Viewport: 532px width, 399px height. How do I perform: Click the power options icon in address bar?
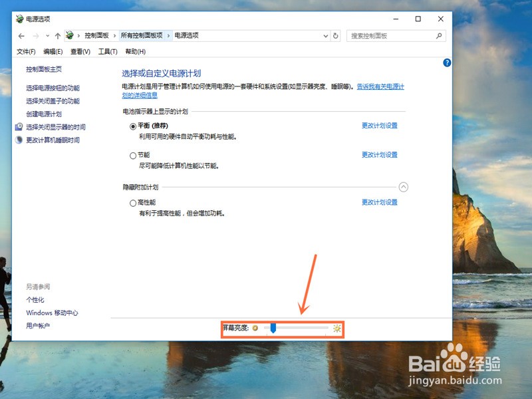(69, 36)
